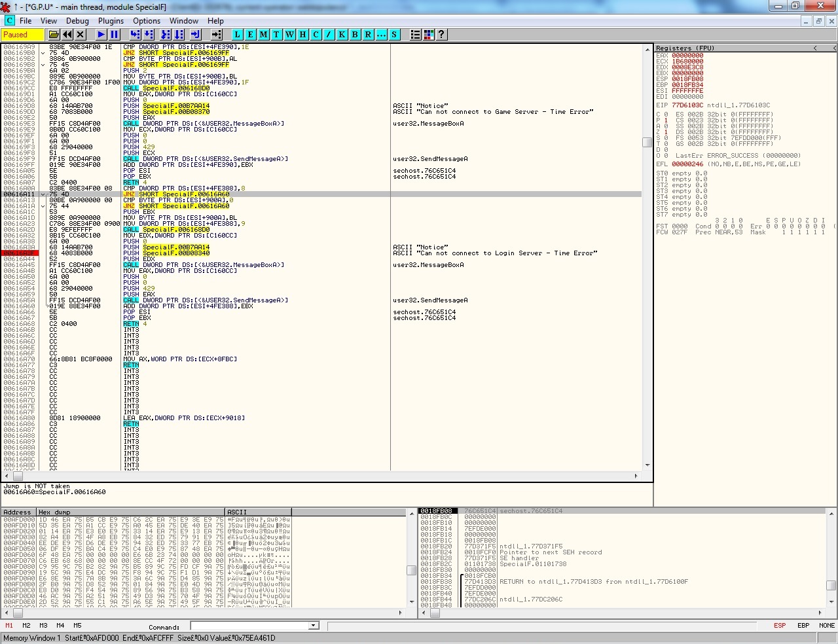Show Source via S toolbar button
This screenshot has width=838, height=644.
(394, 35)
